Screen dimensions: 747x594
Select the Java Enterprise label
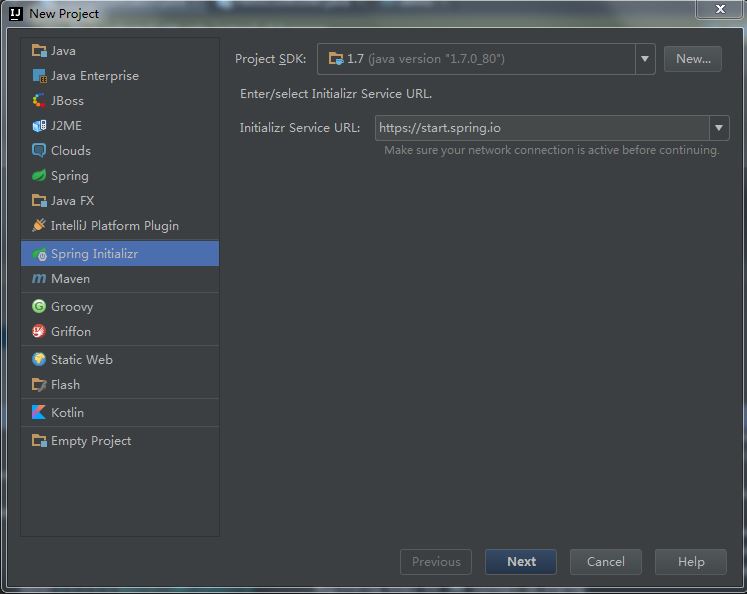(95, 76)
